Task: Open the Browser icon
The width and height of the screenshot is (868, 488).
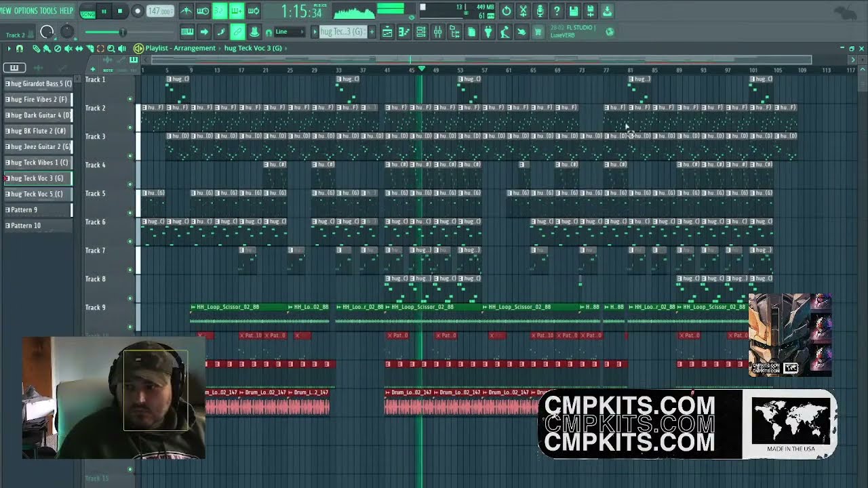Action: (454, 32)
